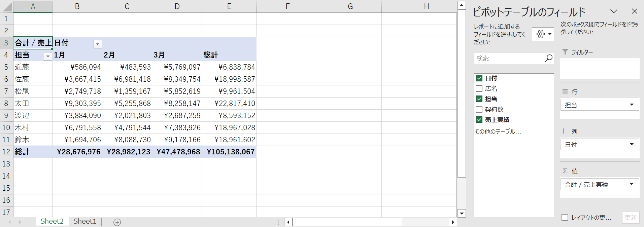The image size is (644, 227).
Task: Open task pane options chevron
Action: pos(614,11)
